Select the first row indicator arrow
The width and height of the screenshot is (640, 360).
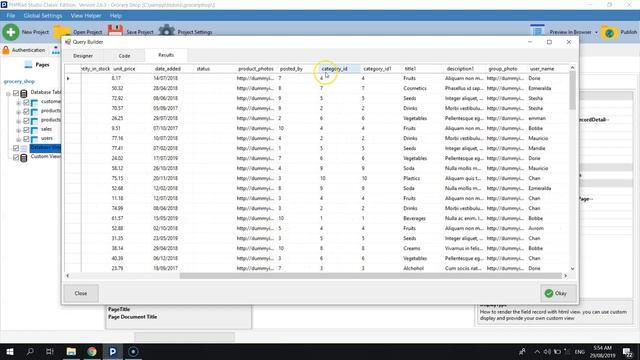[68, 78]
